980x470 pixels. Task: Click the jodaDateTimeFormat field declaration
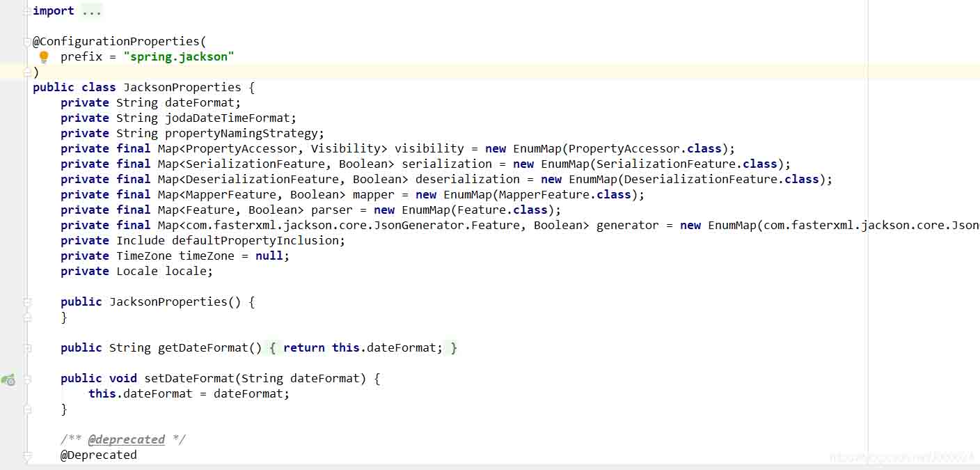(x=209, y=118)
